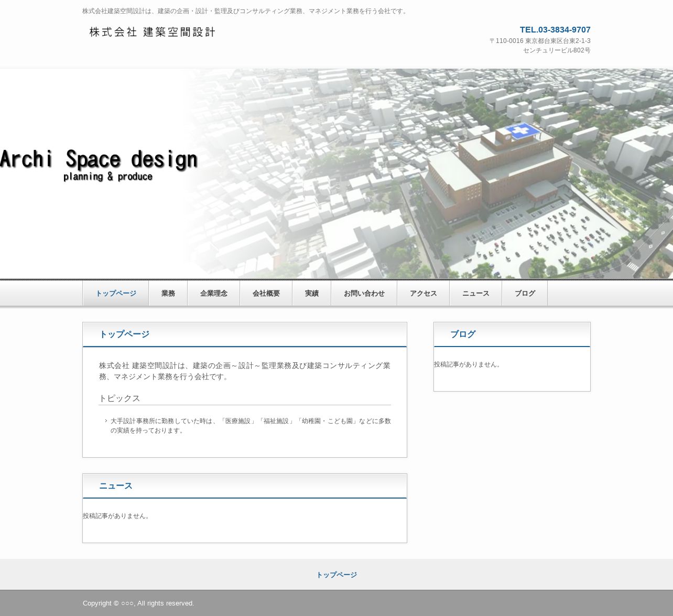Click the 株式会社 建築空間設計 logo
Screen dimensions: 673x616
coord(152,32)
